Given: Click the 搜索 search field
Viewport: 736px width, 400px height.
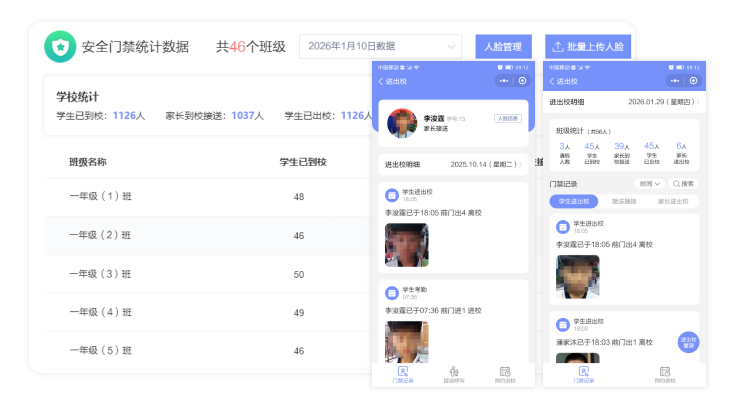Looking at the screenshot, I should pos(684,184).
